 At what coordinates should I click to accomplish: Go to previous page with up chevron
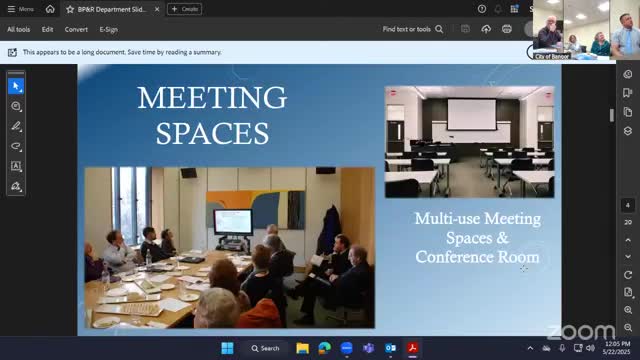point(628,240)
